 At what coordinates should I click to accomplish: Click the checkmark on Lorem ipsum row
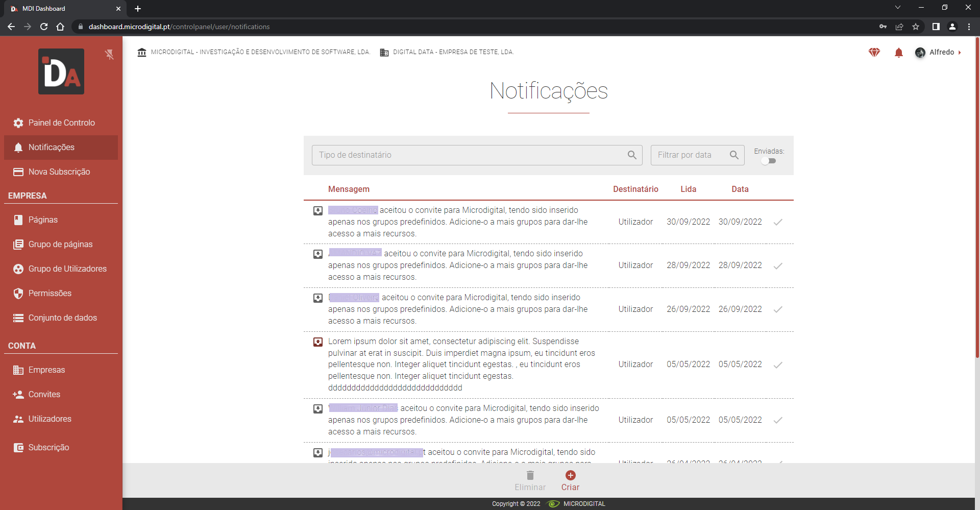point(778,365)
